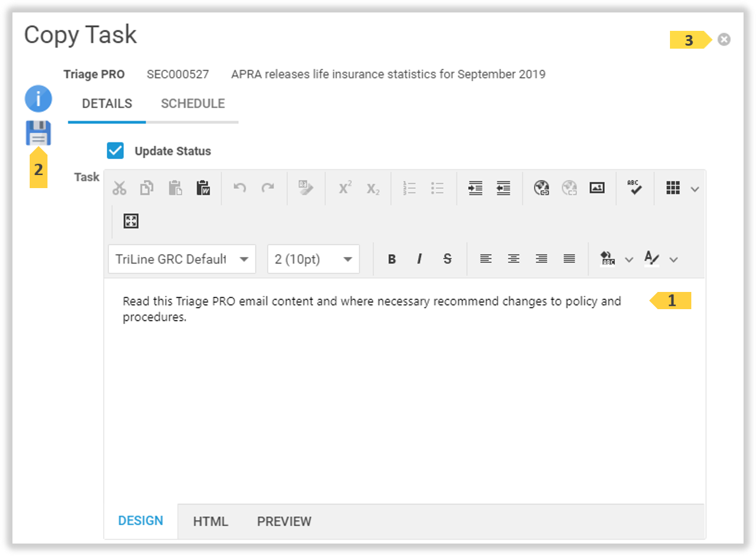Screen dimensions: 756x556
Task: Toggle bold formatting
Action: click(392, 259)
